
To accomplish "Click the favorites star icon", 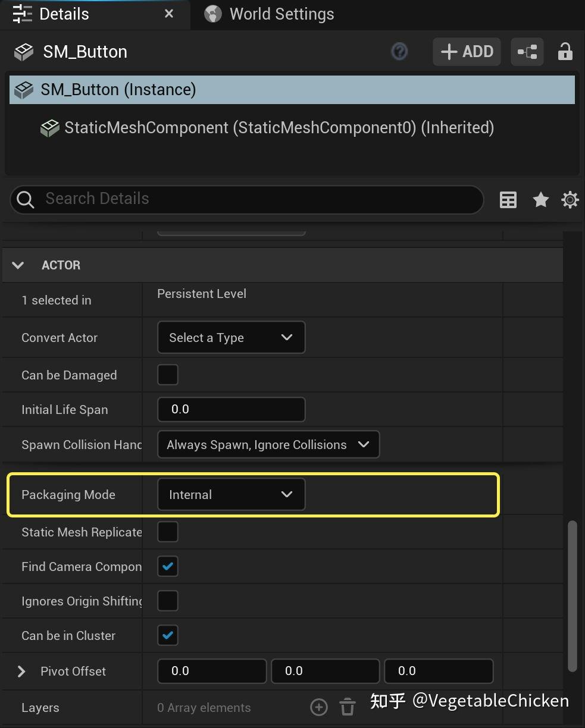I will click(x=540, y=200).
